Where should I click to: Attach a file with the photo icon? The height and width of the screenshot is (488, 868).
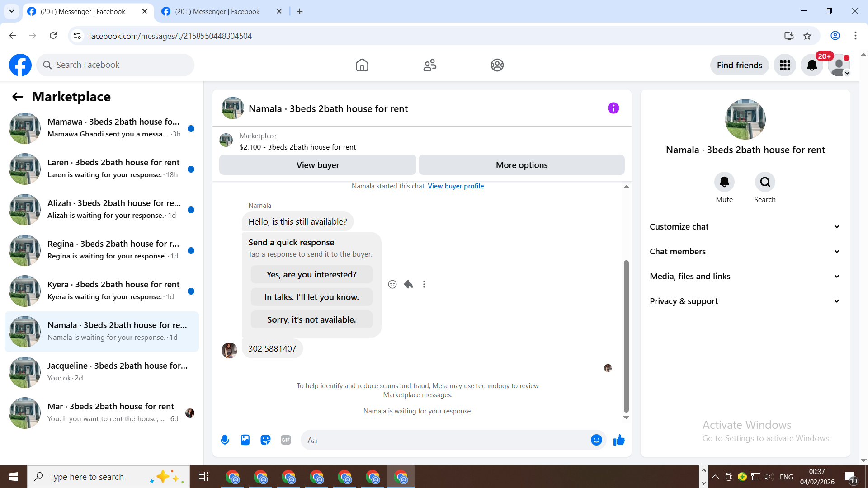(245, 440)
